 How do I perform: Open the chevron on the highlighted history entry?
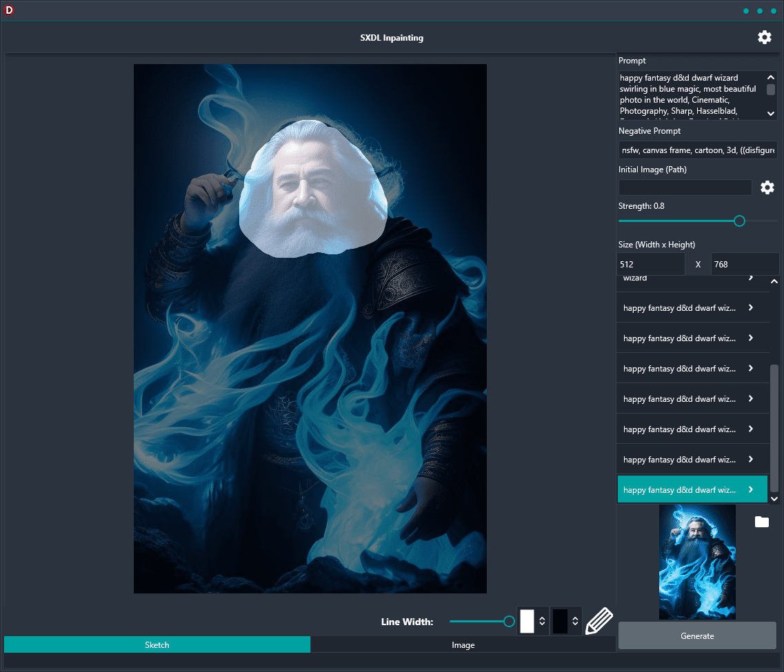click(x=750, y=489)
